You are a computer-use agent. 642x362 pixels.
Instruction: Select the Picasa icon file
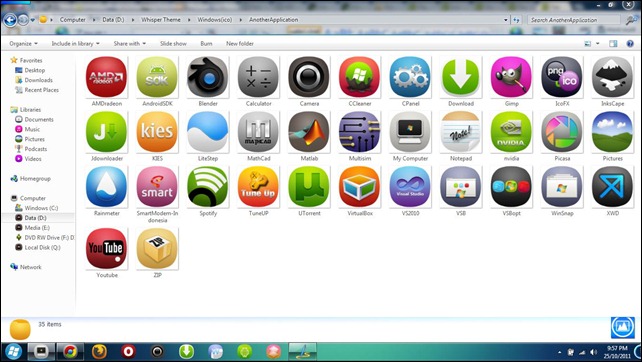[x=562, y=132]
